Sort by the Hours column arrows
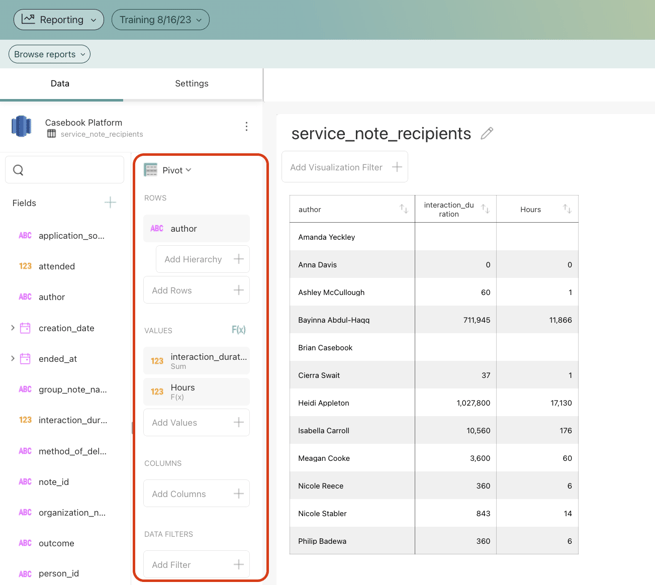 click(x=567, y=209)
